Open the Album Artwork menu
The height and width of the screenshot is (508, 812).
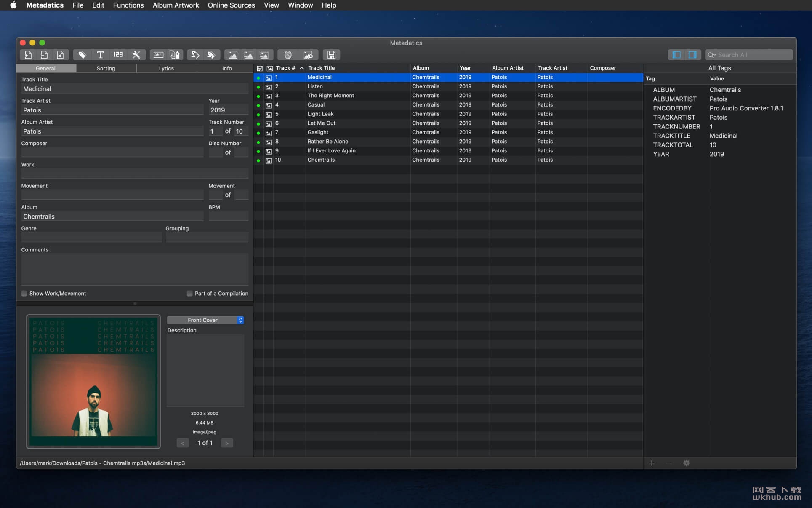tap(176, 5)
